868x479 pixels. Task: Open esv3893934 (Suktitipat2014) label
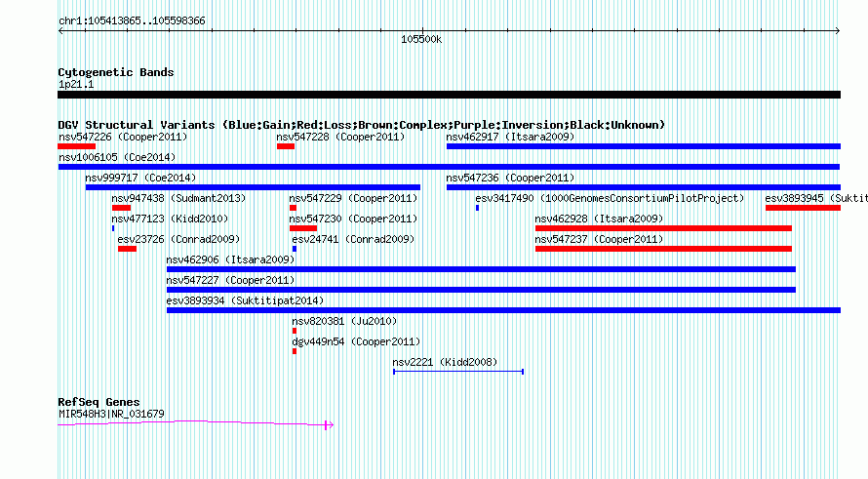pyautogui.click(x=245, y=300)
